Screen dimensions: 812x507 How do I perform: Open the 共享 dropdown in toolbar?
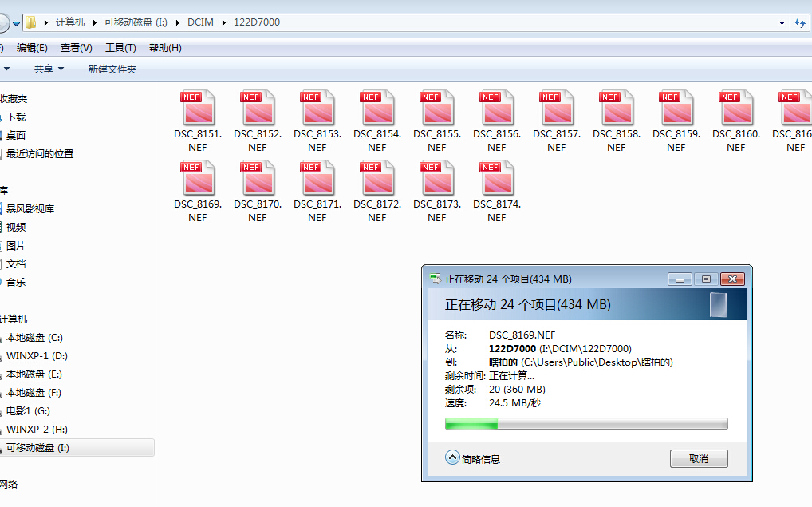tap(49, 69)
